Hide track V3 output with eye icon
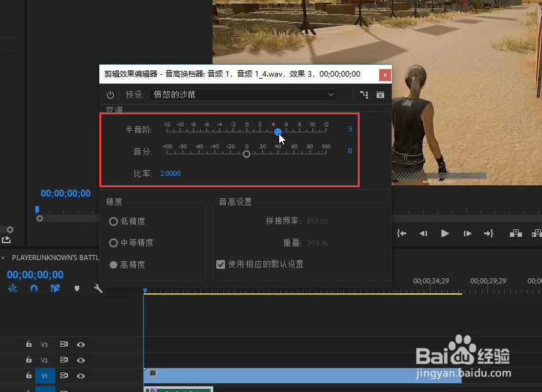The width and height of the screenshot is (542, 392). (x=81, y=344)
